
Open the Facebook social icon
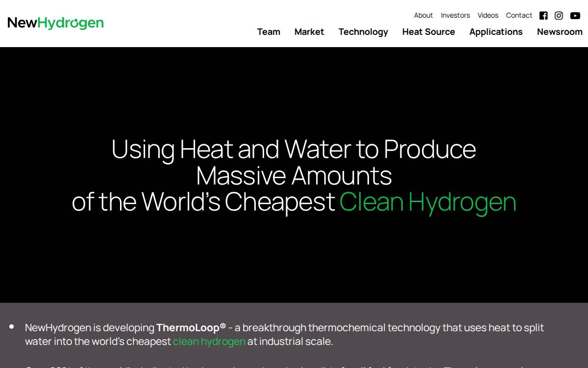coord(543,16)
